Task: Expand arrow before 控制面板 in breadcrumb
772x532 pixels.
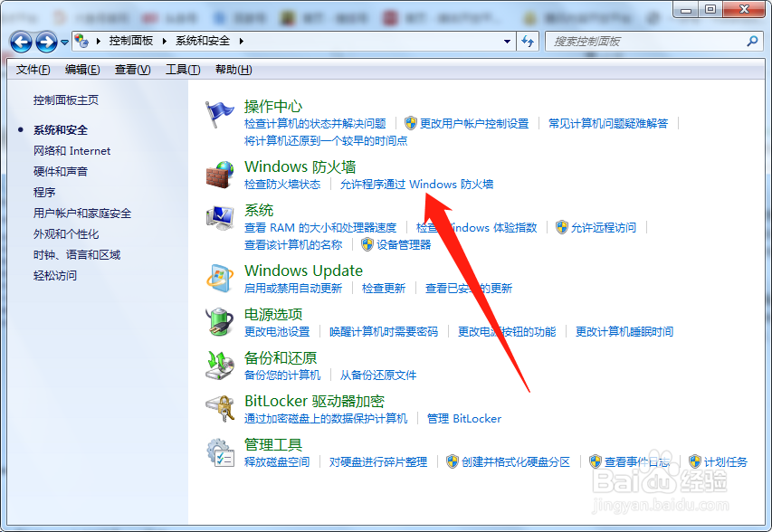Action: point(98,41)
